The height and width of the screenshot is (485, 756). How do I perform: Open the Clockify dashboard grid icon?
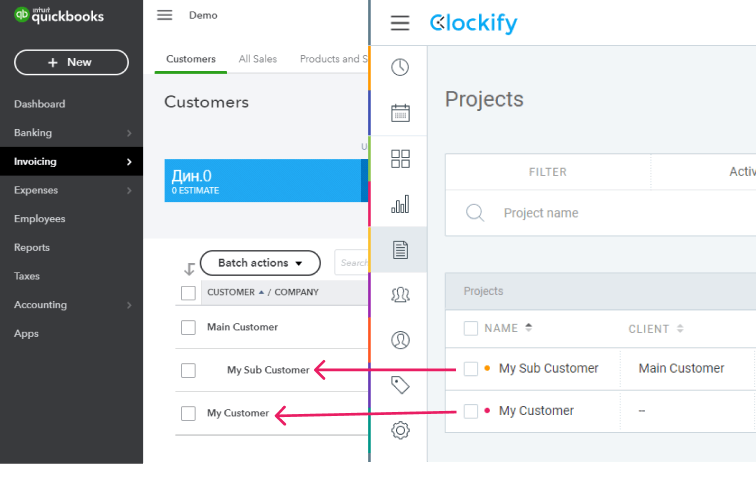(400, 159)
